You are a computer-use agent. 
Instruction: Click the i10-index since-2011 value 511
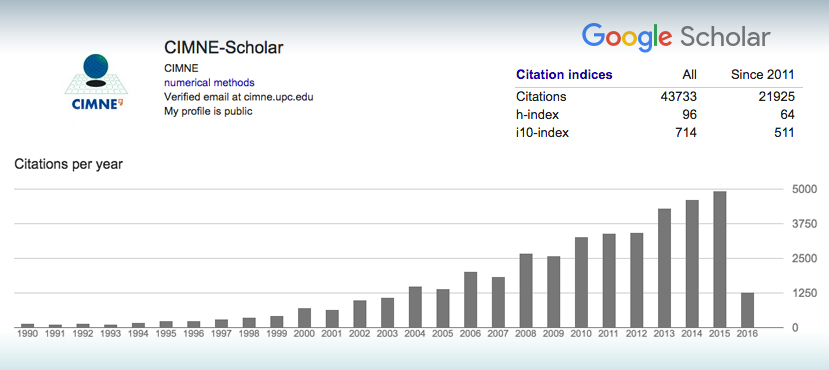pyautogui.click(x=784, y=133)
